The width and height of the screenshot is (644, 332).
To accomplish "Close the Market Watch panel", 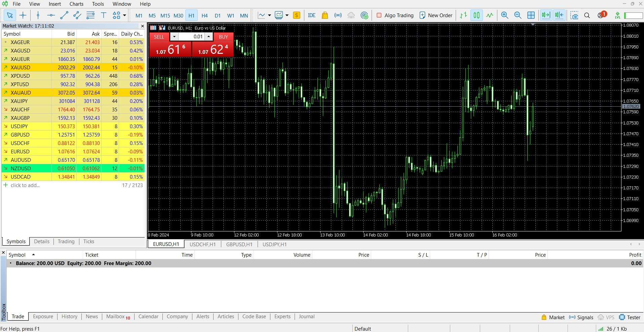I will (142, 26).
